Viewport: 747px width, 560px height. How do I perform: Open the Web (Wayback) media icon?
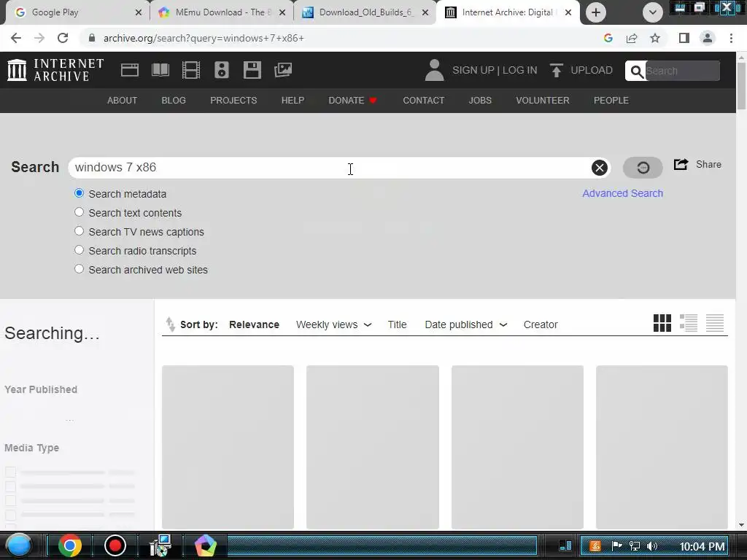pos(130,70)
